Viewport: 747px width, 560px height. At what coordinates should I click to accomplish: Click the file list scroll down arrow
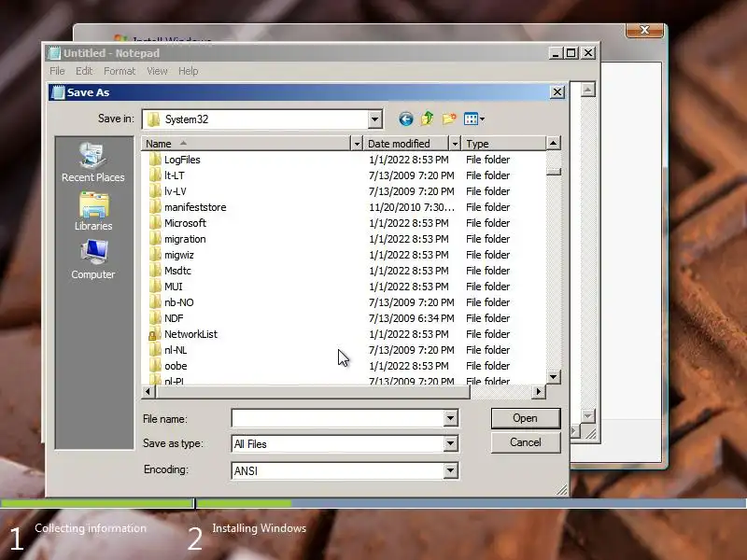point(553,377)
